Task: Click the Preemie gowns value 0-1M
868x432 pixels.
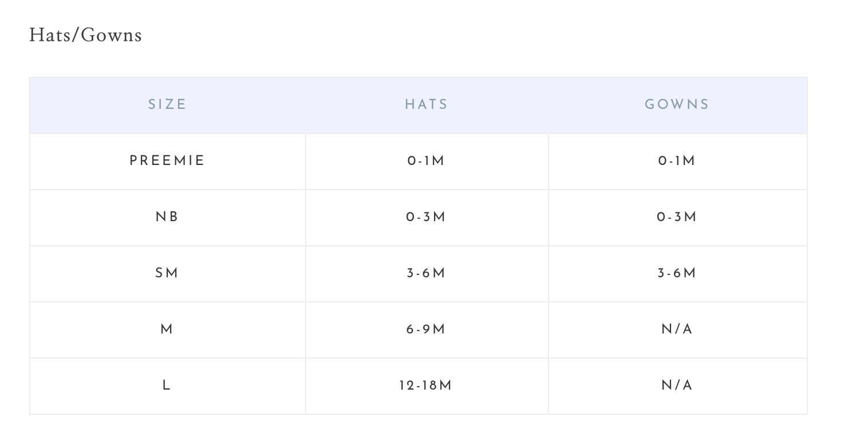Action: [677, 161]
